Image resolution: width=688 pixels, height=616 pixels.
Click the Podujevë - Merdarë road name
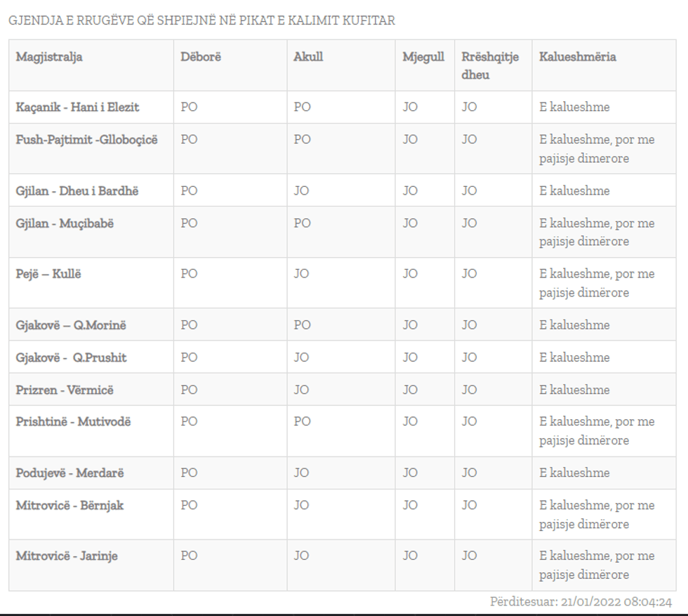[x=70, y=473]
